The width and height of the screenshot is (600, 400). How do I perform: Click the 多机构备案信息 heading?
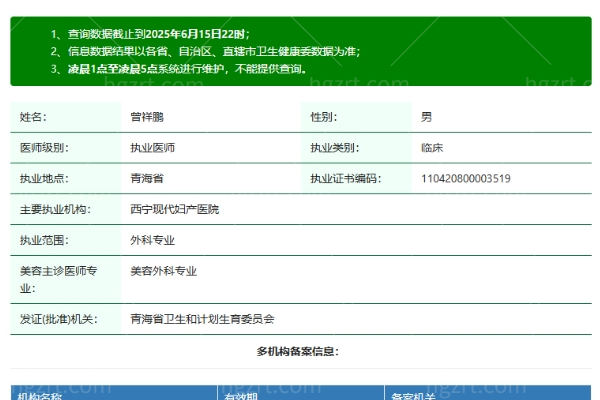298,351
